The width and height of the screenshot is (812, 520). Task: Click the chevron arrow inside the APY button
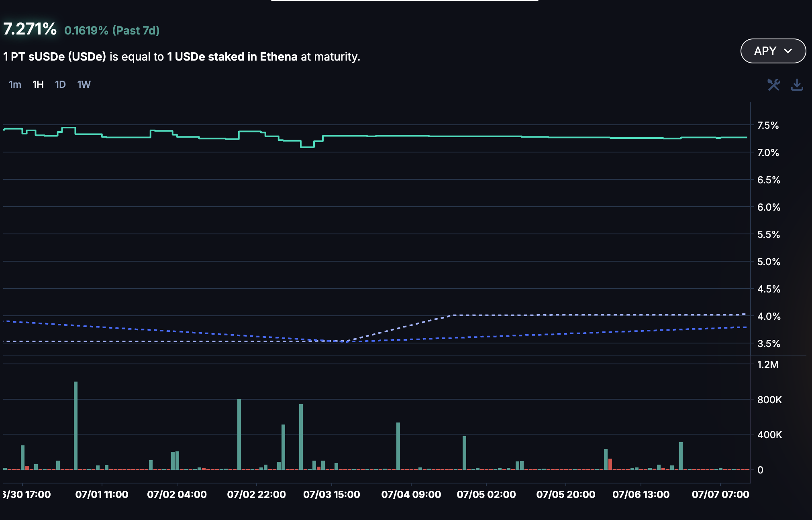pyautogui.click(x=788, y=51)
